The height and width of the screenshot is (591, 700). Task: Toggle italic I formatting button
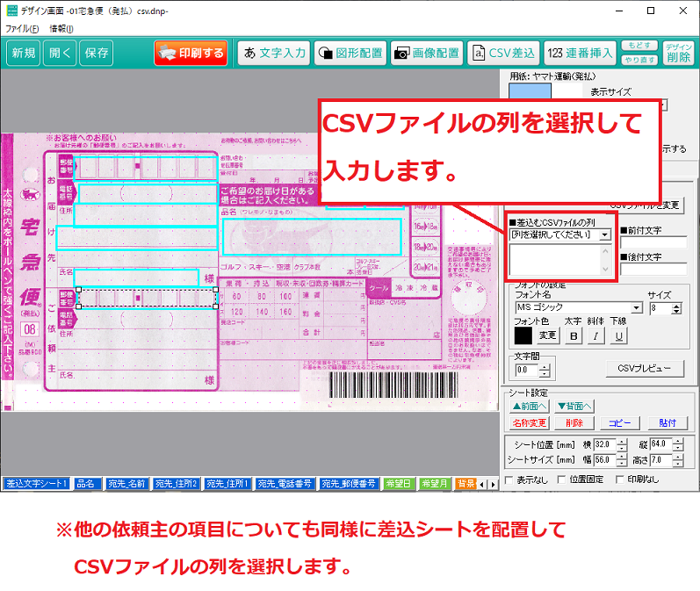596,336
